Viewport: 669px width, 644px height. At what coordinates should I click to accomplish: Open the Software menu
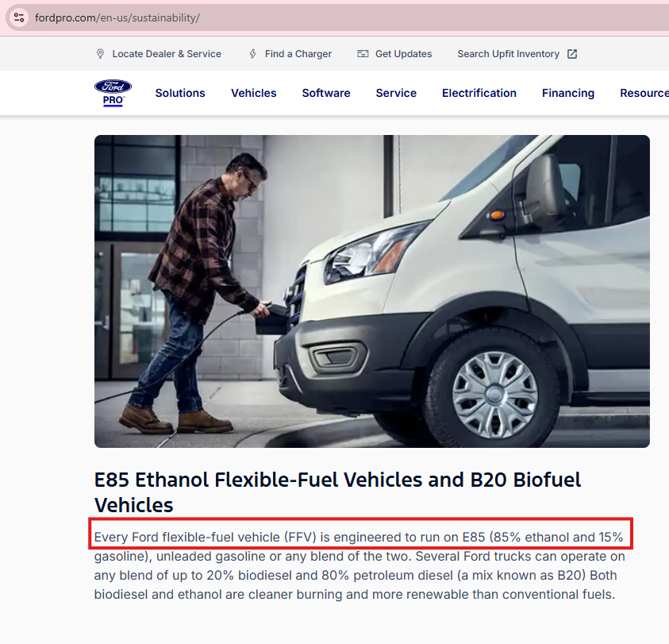326,93
